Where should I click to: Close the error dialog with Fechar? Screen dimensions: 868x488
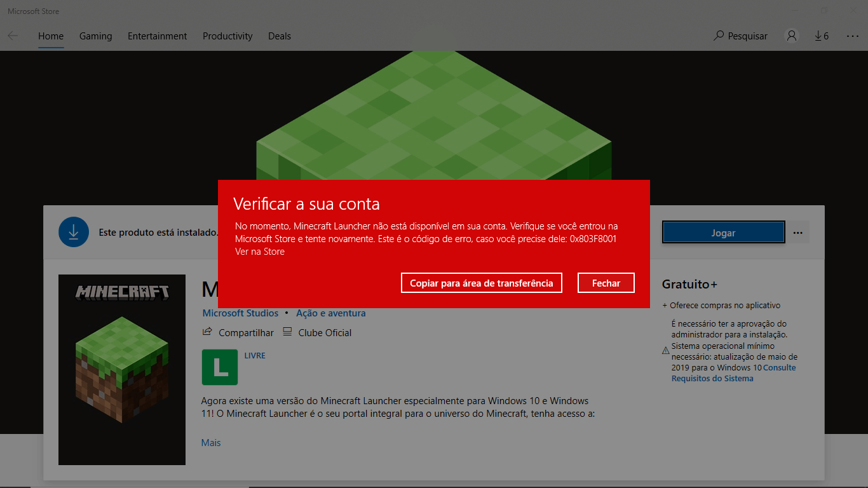click(x=606, y=283)
